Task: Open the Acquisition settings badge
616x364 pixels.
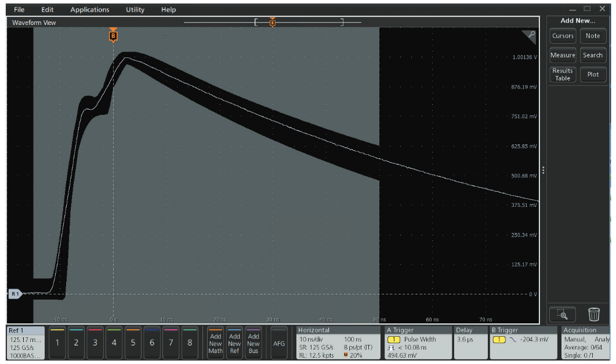Action: pos(585,343)
